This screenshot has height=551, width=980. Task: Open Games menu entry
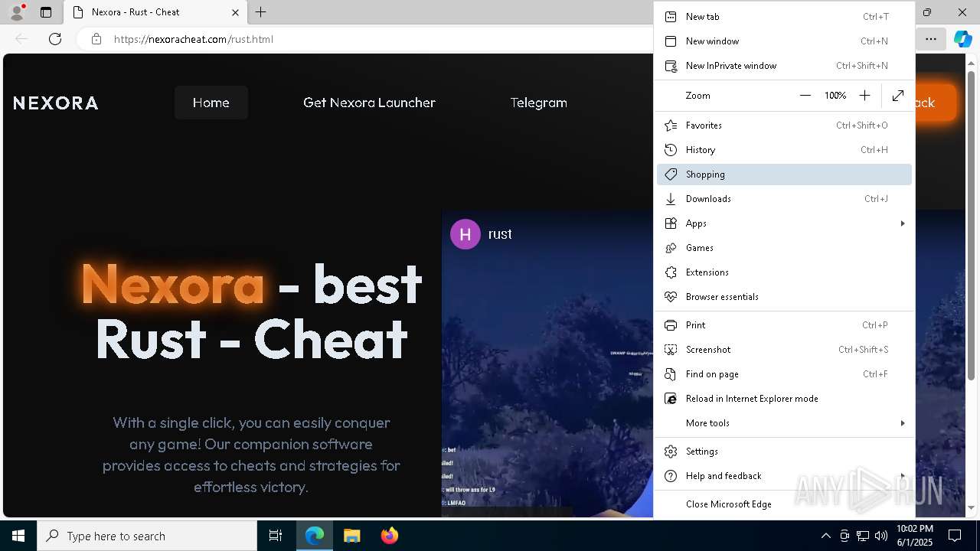click(784, 248)
